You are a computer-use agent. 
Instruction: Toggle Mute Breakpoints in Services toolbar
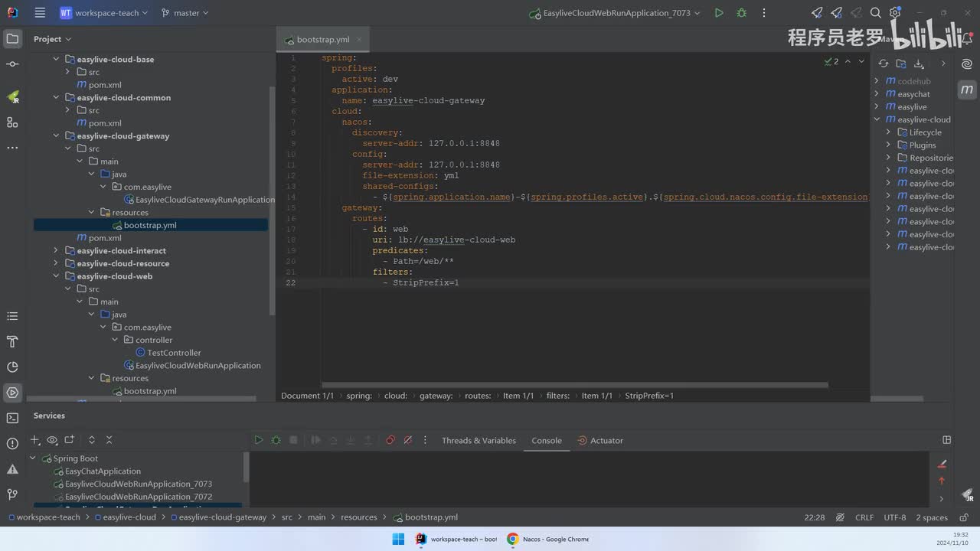(x=408, y=440)
